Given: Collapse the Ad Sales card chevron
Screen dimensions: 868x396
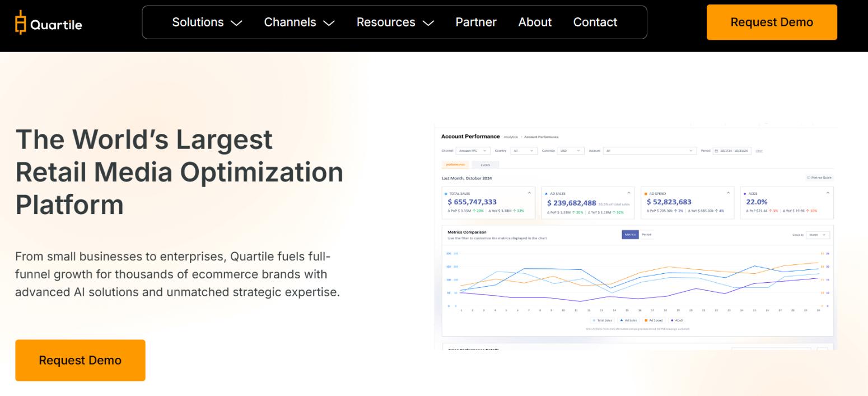Looking at the screenshot, I should pos(629,193).
